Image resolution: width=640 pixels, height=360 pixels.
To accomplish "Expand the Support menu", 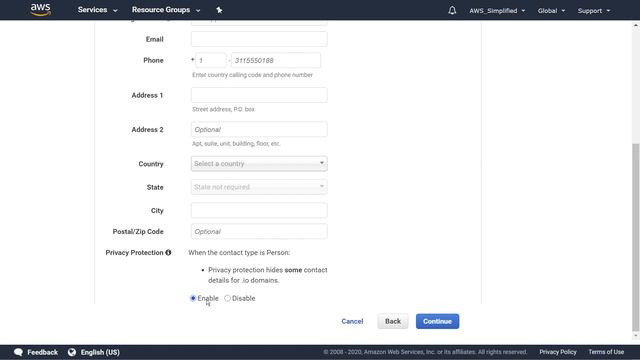I will 594,11.
